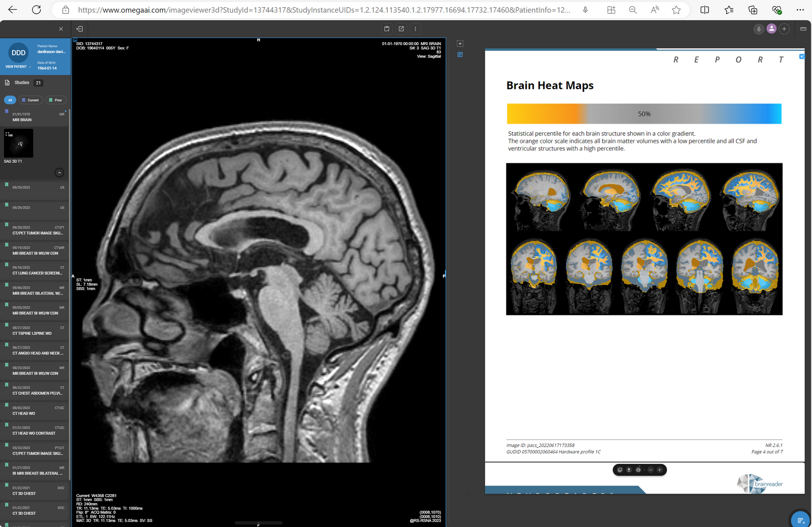The width and height of the screenshot is (812, 527).
Task: Zoom out on the report page
Action: point(651,470)
